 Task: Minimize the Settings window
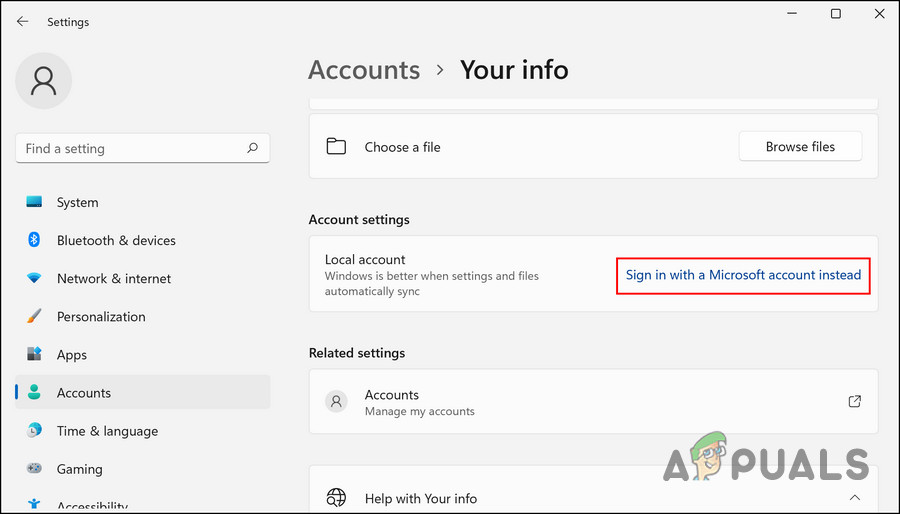[793, 14]
